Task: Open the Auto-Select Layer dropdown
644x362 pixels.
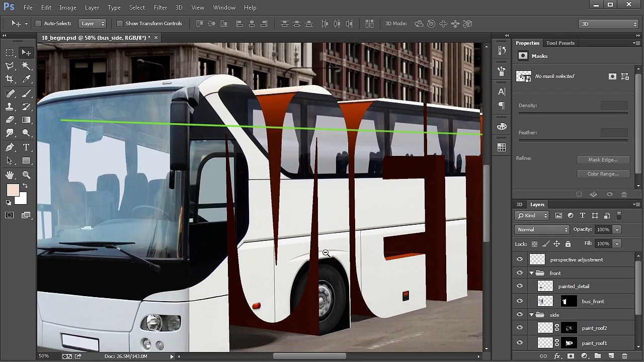Action: [x=93, y=24]
